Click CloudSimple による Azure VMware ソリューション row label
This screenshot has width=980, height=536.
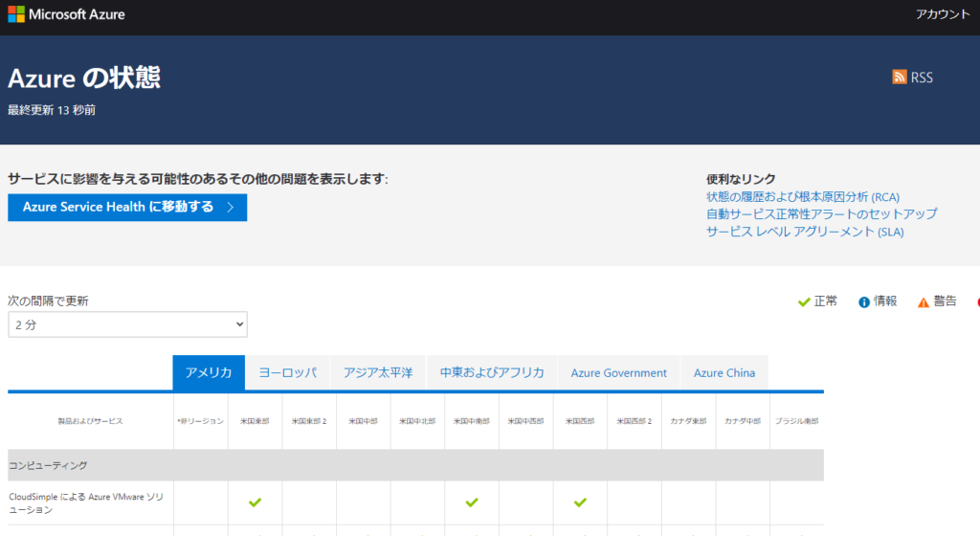(86, 502)
